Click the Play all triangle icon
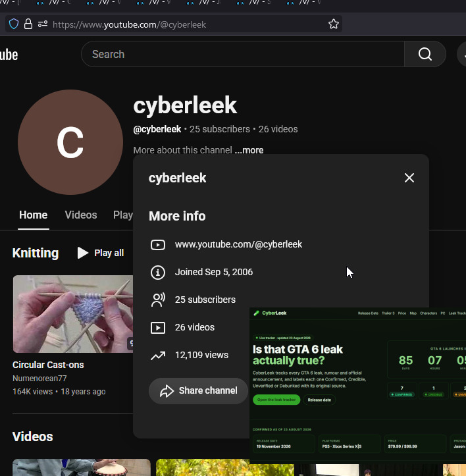466x476 pixels. [82, 253]
